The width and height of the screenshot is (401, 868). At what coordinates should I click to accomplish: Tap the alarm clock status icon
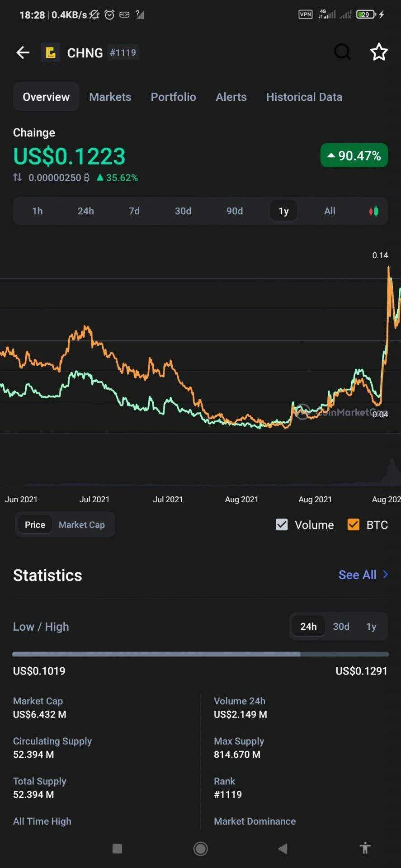tap(109, 15)
